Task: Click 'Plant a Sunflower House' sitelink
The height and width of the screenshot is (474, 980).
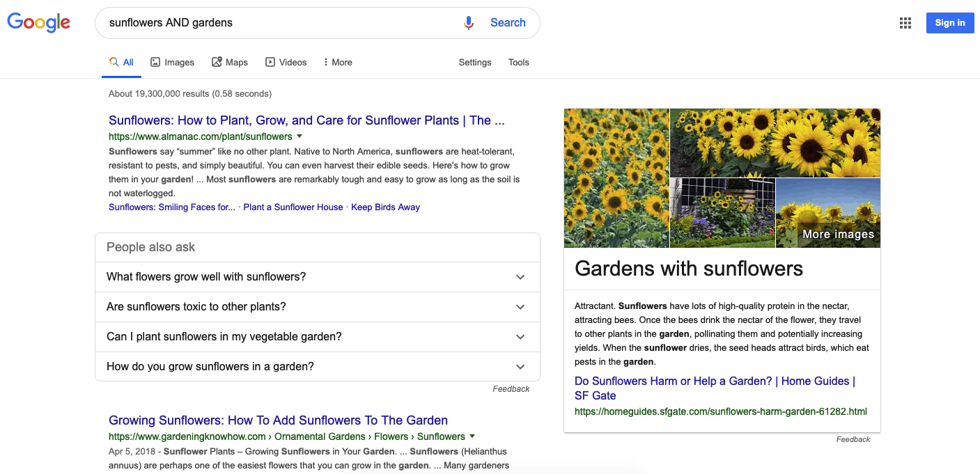Action: coord(293,207)
